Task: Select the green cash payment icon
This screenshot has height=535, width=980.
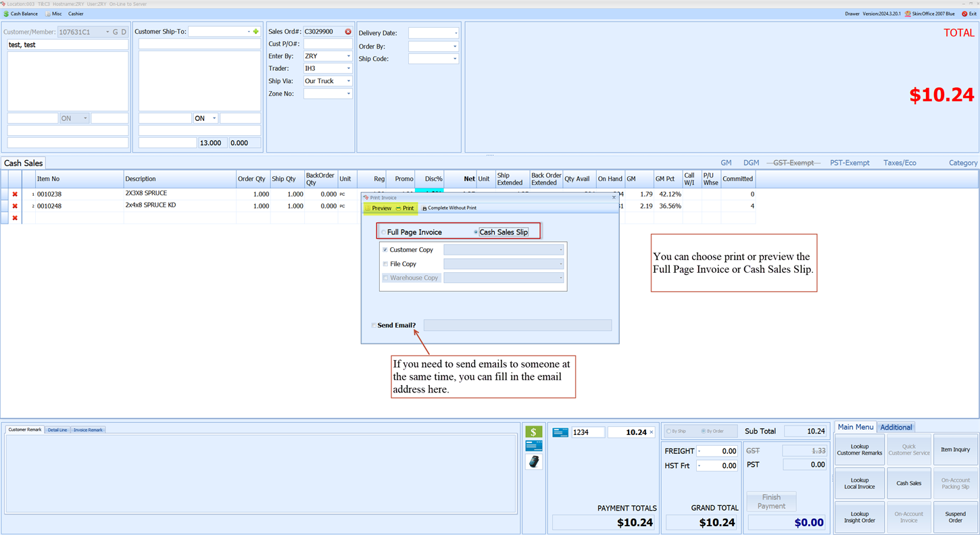Action: 533,430
